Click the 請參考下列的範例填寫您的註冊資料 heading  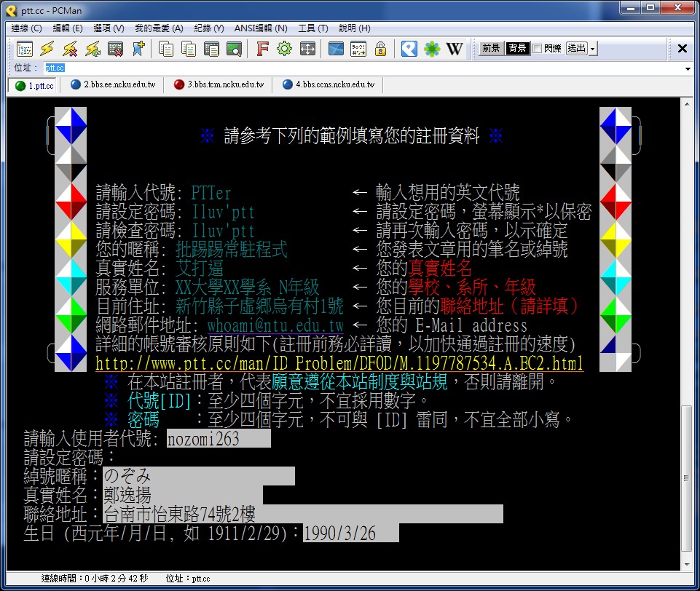[352, 135]
